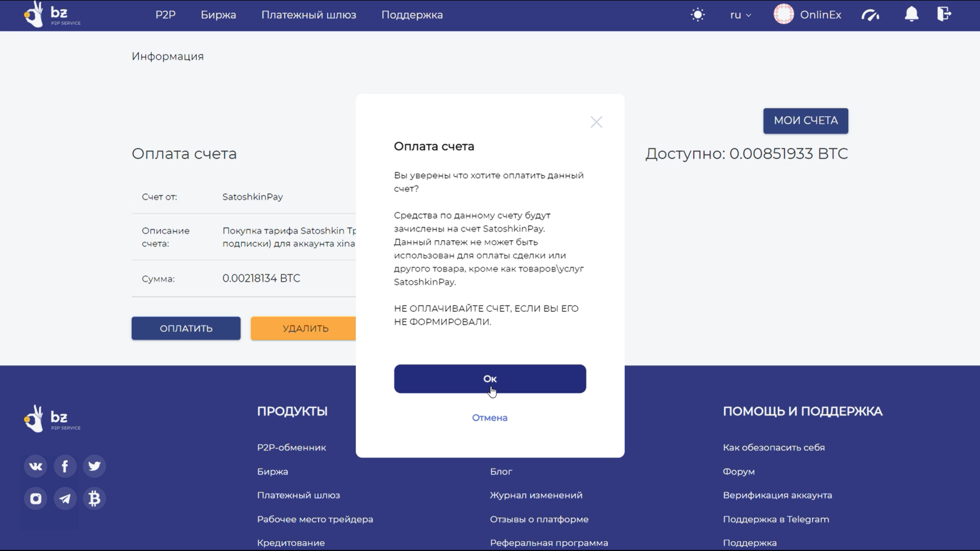Open footer link Реферальная программа
This screenshot has height=551, width=980.
coord(549,543)
